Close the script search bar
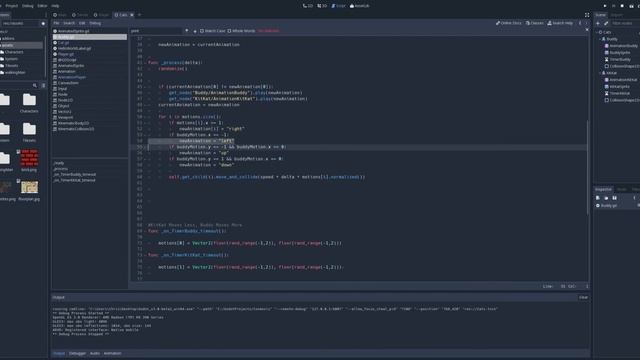 click(x=587, y=30)
